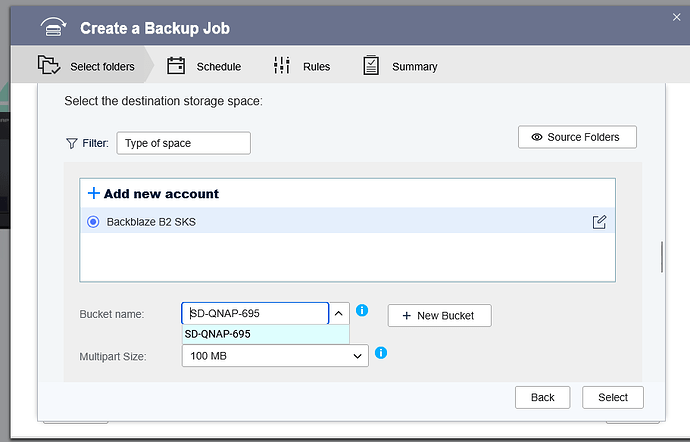Viewport: 690px width, 442px height.
Task: Click the Rules sliders icon
Action: pos(282,66)
